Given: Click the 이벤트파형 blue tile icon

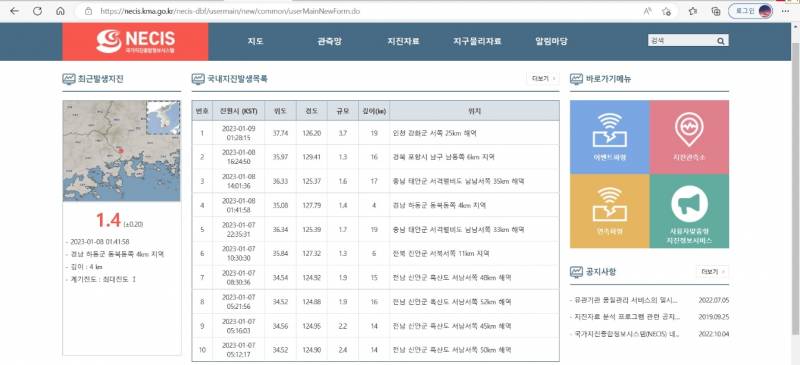Looking at the screenshot, I should pos(610,137).
